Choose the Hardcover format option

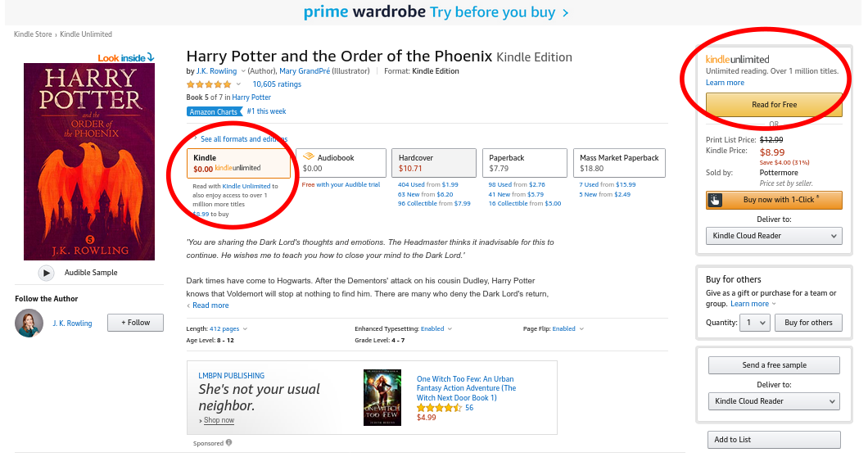[x=432, y=163]
